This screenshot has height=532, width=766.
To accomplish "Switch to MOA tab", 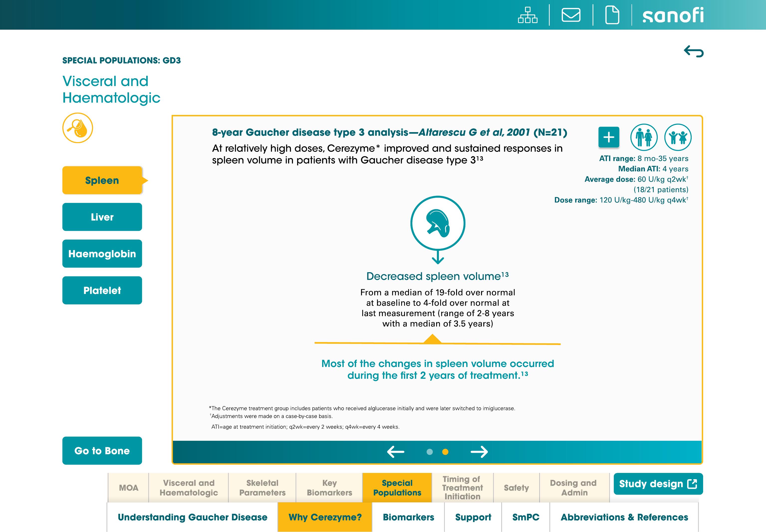I will [128, 488].
